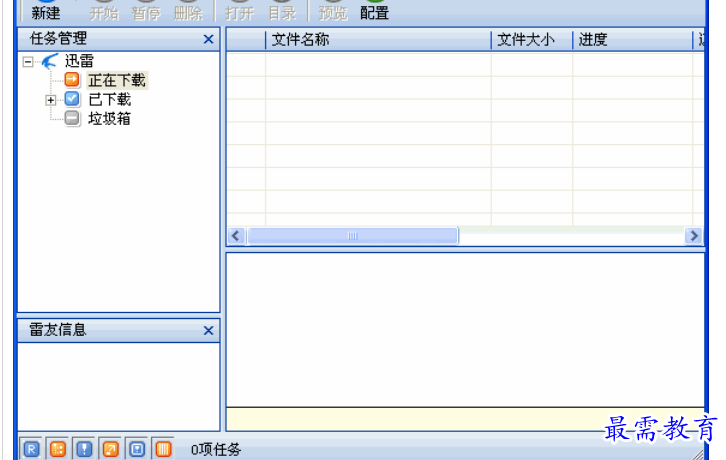Screen dimensions: 726x460
Task: Close the 任务管理 panel
Action: click(x=208, y=39)
